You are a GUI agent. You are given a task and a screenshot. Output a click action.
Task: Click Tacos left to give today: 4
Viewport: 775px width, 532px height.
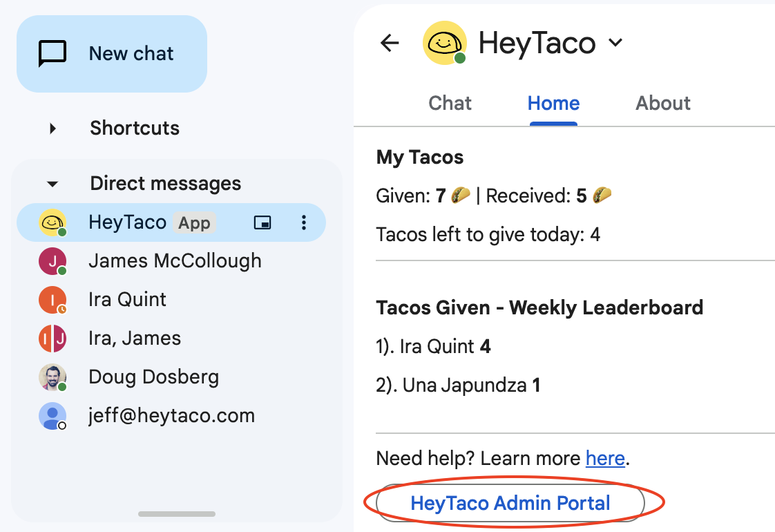coord(488,235)
